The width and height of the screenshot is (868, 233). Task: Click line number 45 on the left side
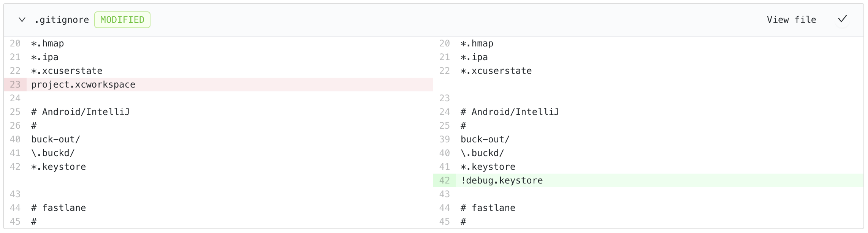[15, 222]
